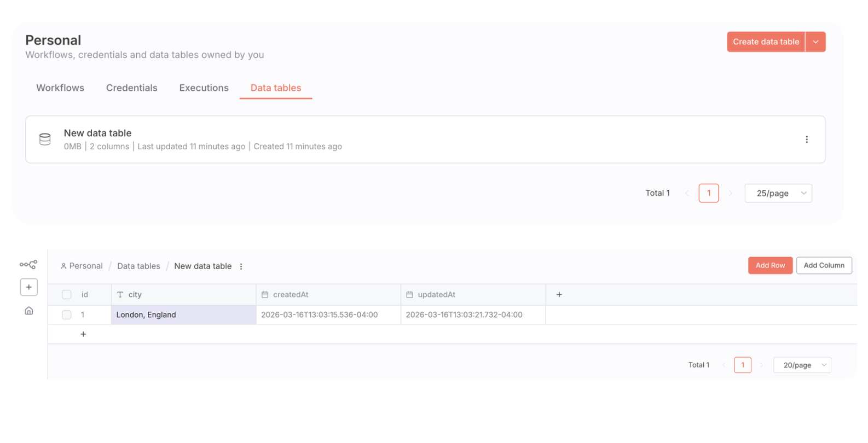Image resolution: width=868 pixels, height=443 pixels.
Task: Click the plus icon below row 1
Action: point(83,334)
